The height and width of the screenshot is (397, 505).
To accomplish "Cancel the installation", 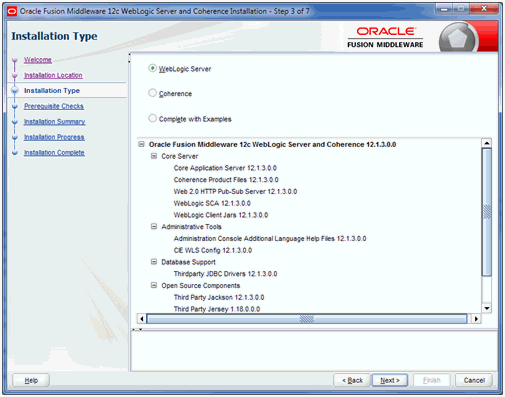I will click(474, 380).
